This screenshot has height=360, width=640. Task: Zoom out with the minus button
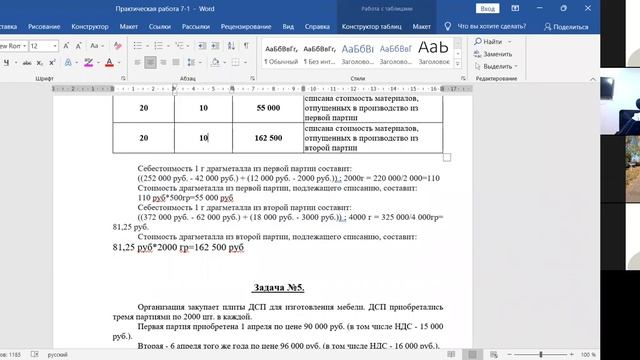pos(509,354)
